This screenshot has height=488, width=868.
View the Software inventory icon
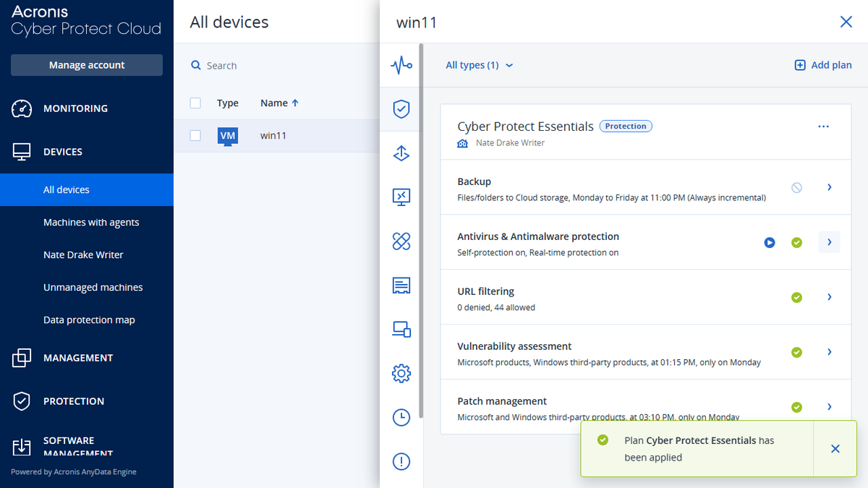(x=401, y=285)
